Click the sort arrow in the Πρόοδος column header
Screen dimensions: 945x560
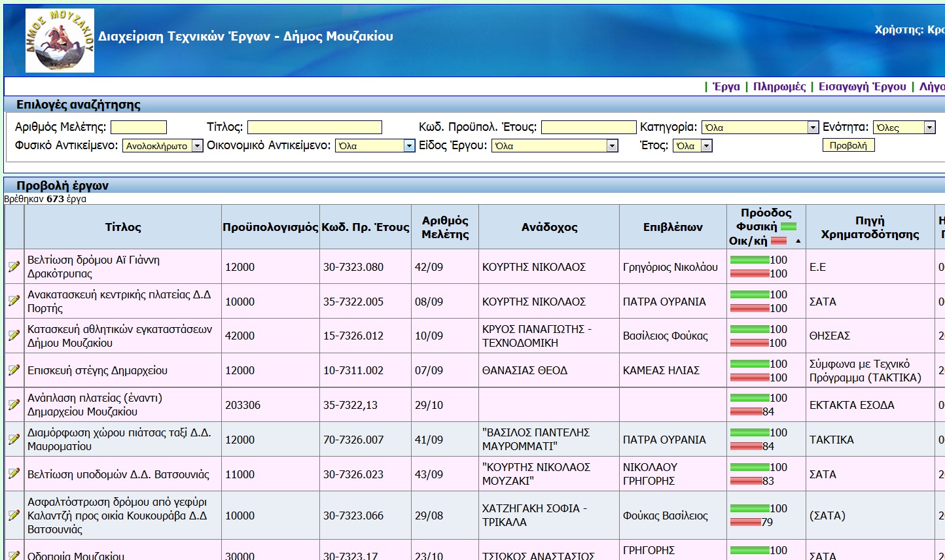click(x=798, y=241)
